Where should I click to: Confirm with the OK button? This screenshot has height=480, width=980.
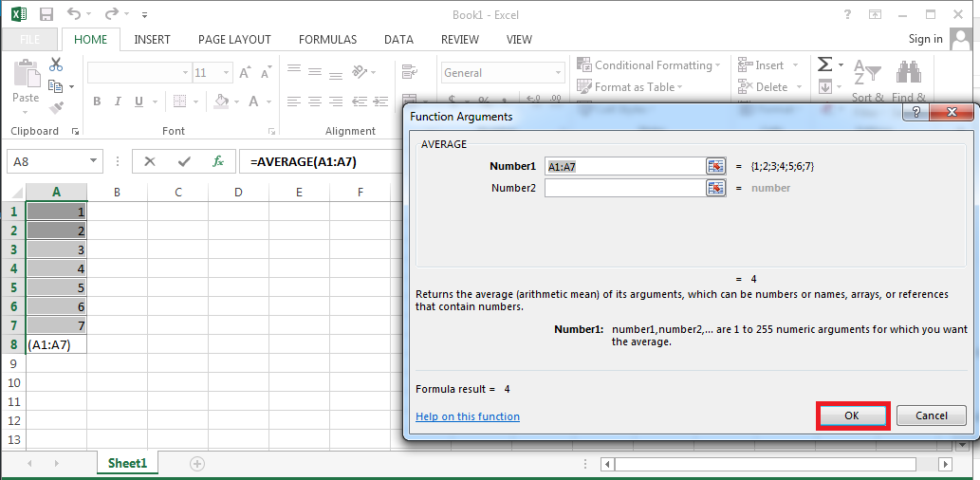[x=852, y=415]
